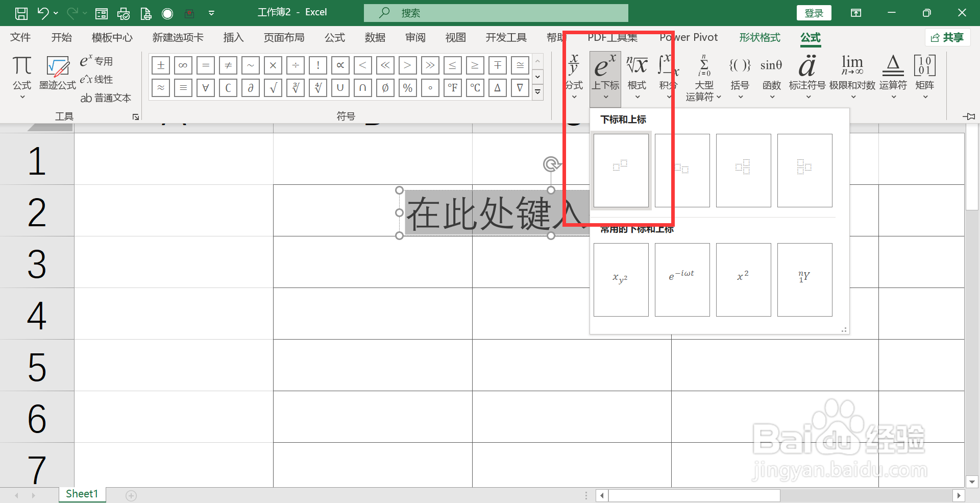980x503 pixels.
Task: Open the 运算符 dropdown
Action: pos(892,77)
